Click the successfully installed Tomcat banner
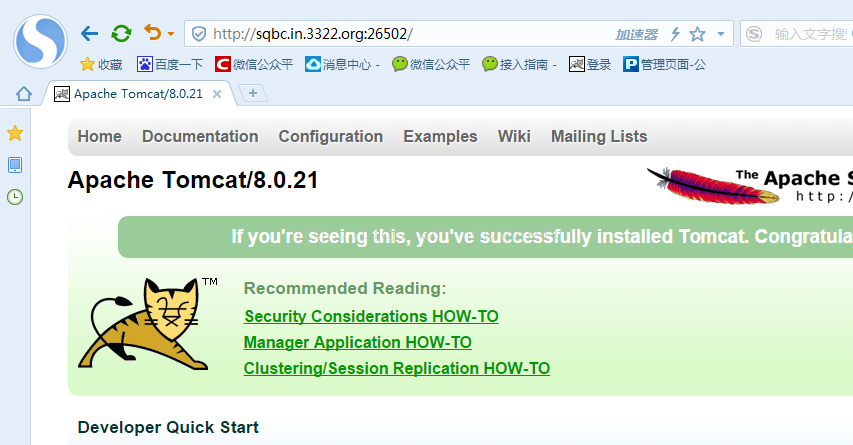 pos(485,237)
